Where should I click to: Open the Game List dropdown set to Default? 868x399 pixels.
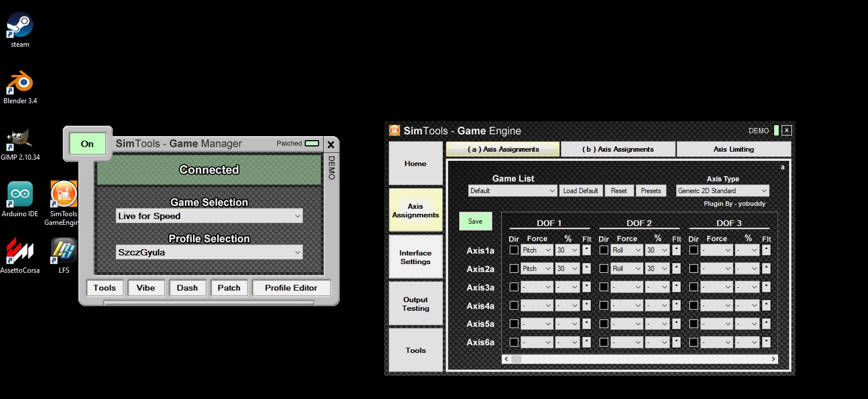[x=513, y=191]
